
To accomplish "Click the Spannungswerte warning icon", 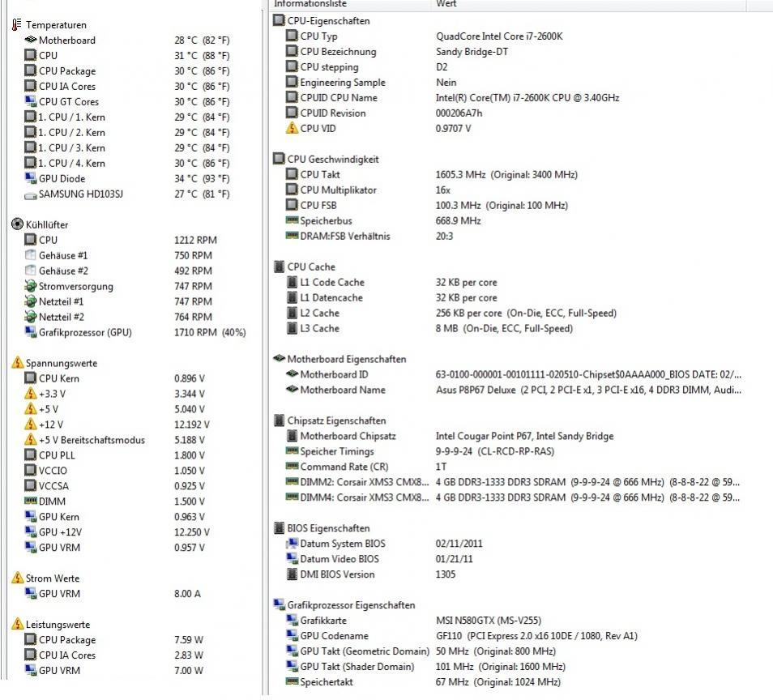I will pyautogui.click(x=17, y=363).
